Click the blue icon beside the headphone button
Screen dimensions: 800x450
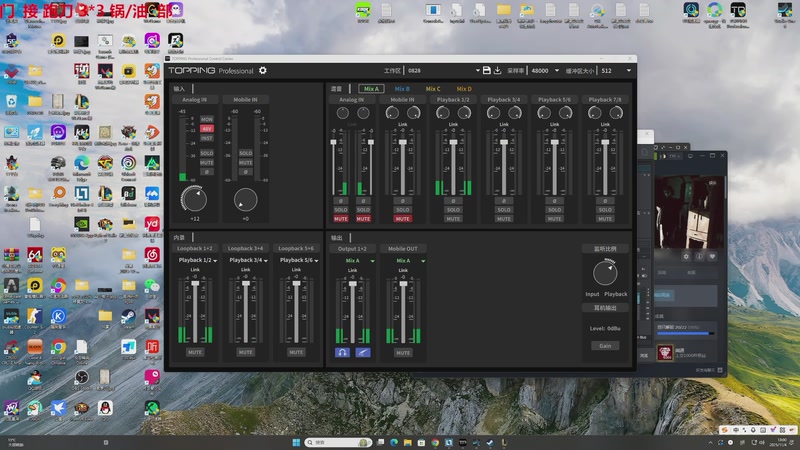361,352
